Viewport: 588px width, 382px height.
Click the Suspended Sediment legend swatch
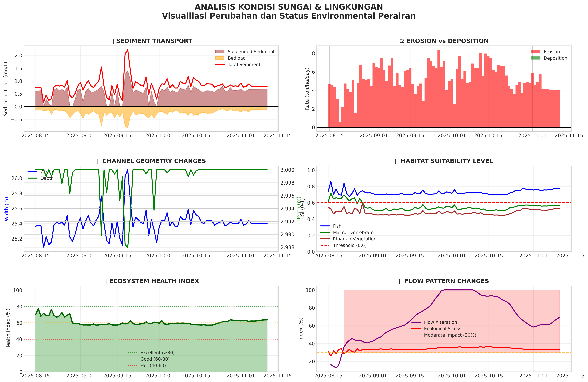point(220,52)
